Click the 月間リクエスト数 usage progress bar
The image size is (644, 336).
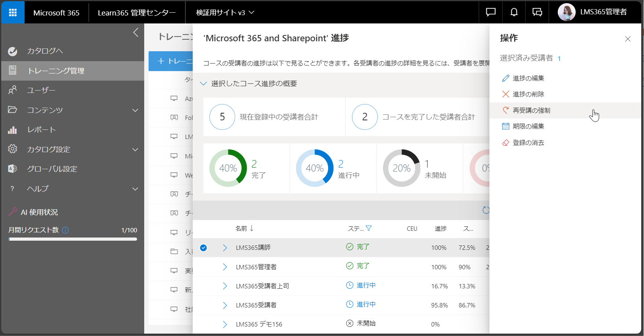click(x=73, y=239)
